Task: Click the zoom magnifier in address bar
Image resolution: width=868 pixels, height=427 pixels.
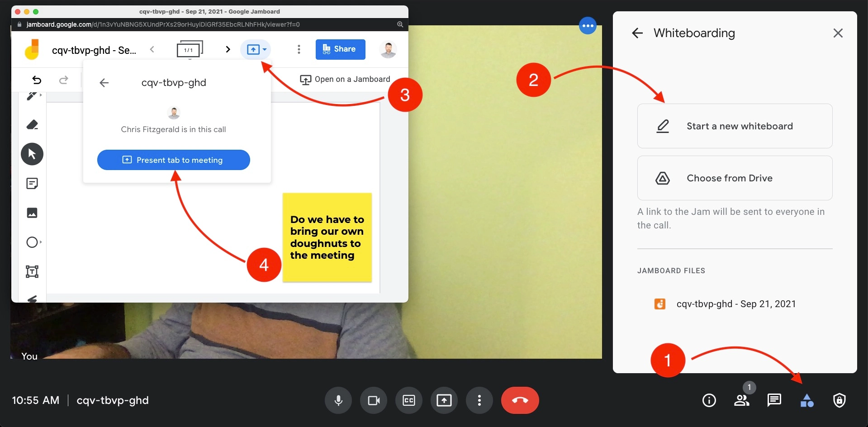Action: click(400, 24)
